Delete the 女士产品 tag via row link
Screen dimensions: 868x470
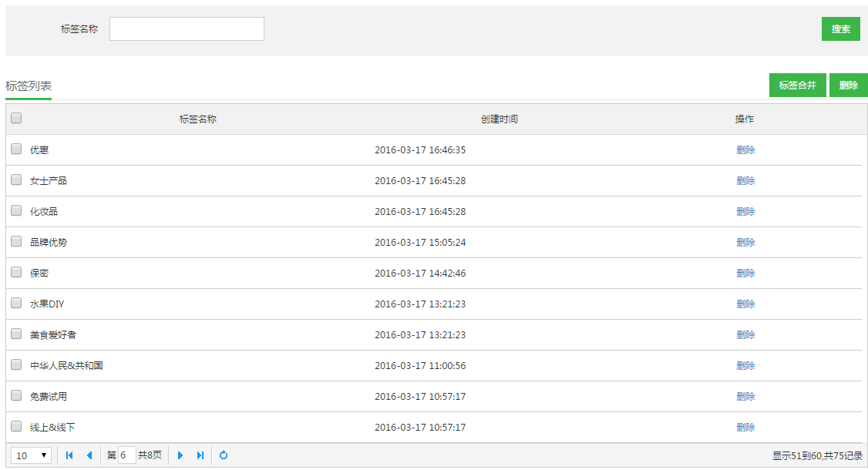(x=745, y=181)
